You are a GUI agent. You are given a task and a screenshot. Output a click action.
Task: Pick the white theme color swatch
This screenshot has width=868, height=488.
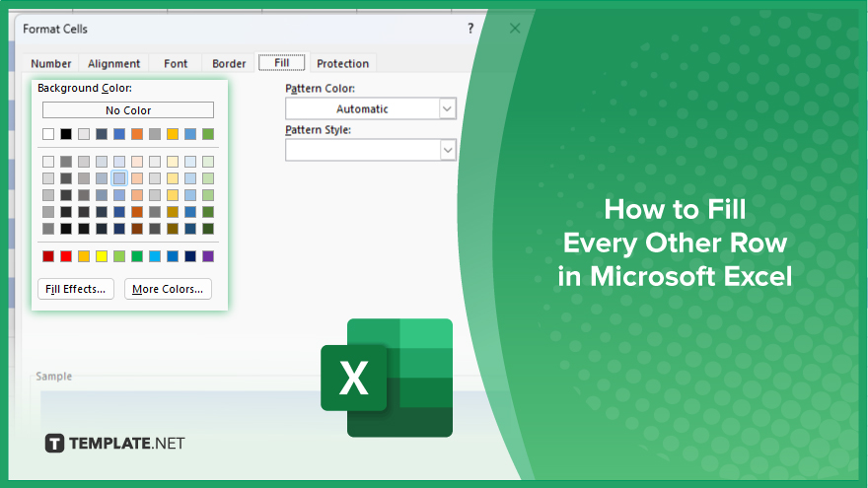(48, 134)
